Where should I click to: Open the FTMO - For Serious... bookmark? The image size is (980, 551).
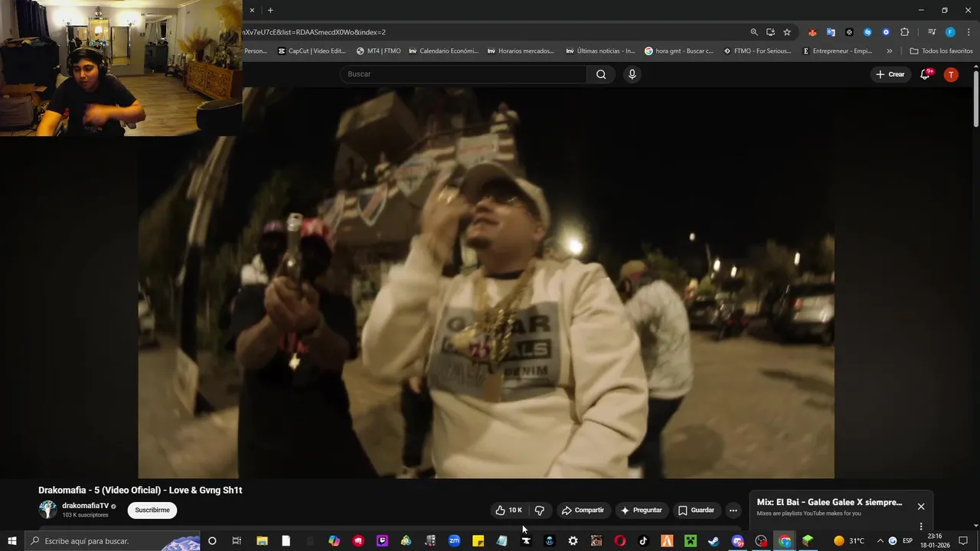pyautogui.click(x=757, y=51)
